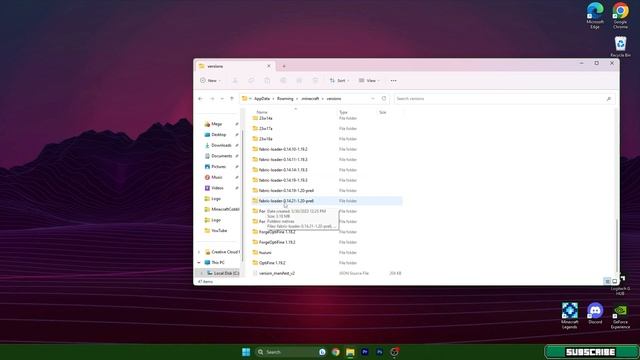Open Microsoft Edge desktop shortcut
The height and width of the screenshot is (360, 640).
[x=595, y=16]
